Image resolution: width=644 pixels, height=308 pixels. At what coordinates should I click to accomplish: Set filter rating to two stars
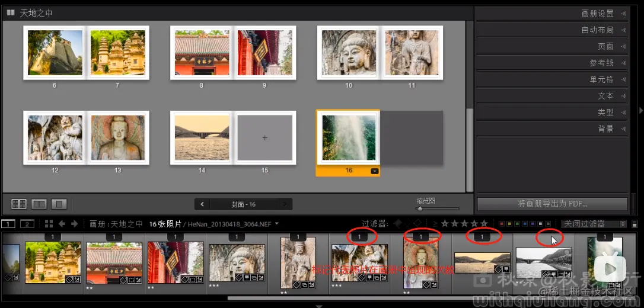[454, 223]
